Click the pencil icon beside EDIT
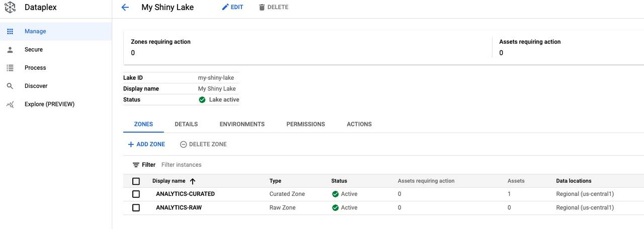 (x=225, y=7)
